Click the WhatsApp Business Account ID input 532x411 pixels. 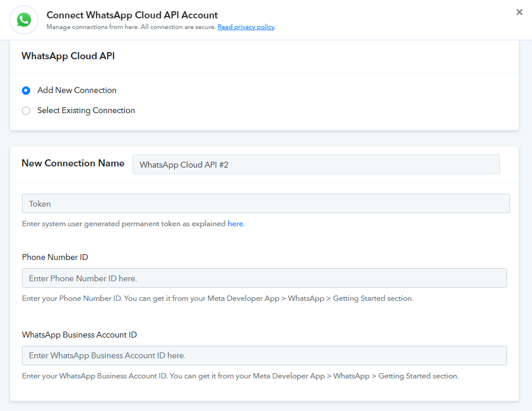tap(265, 356)
